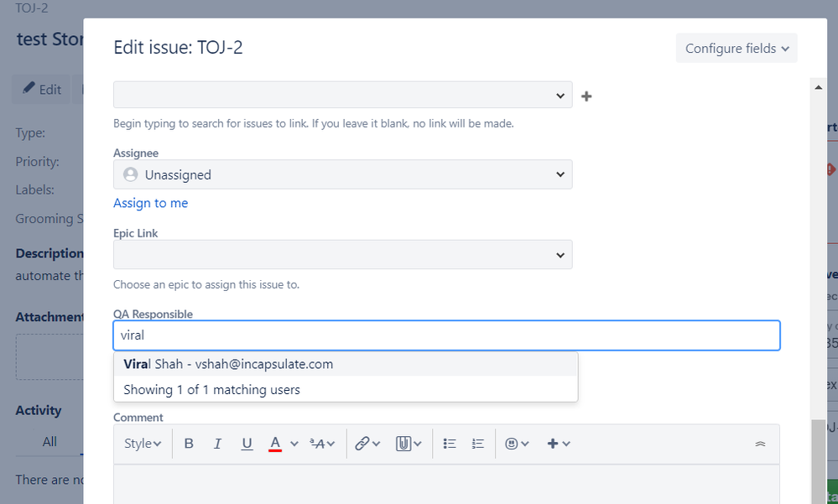Click the attachment icon in the comment toolbar

403,444
